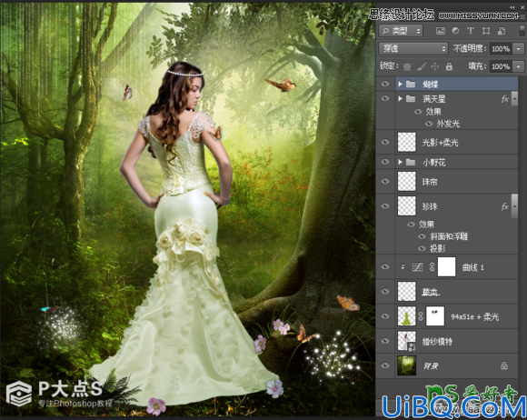Select the 婚纱模特 layer name
This screenshot has width=527, height=420.
click(437, 341)
